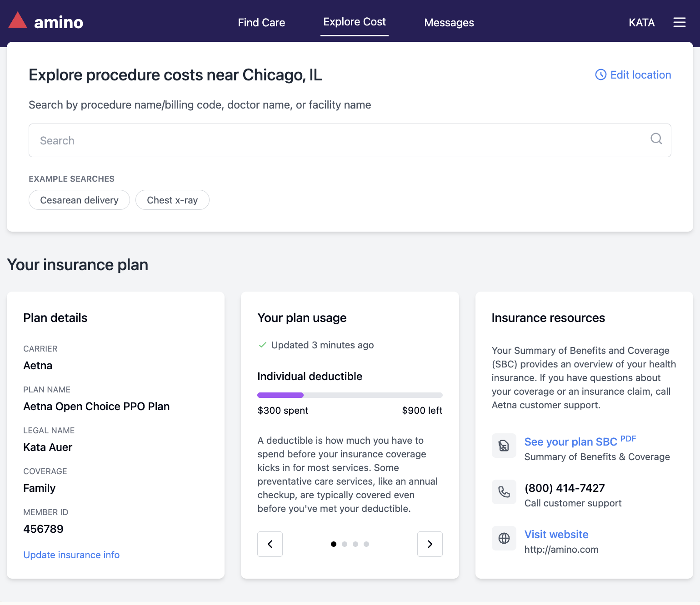700x605 pixels.
Task: Open the KATA account menu
Action: [642, 23]
